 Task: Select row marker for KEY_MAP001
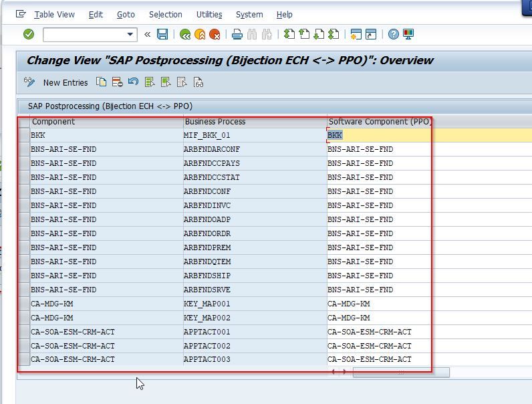click(24, 304)
